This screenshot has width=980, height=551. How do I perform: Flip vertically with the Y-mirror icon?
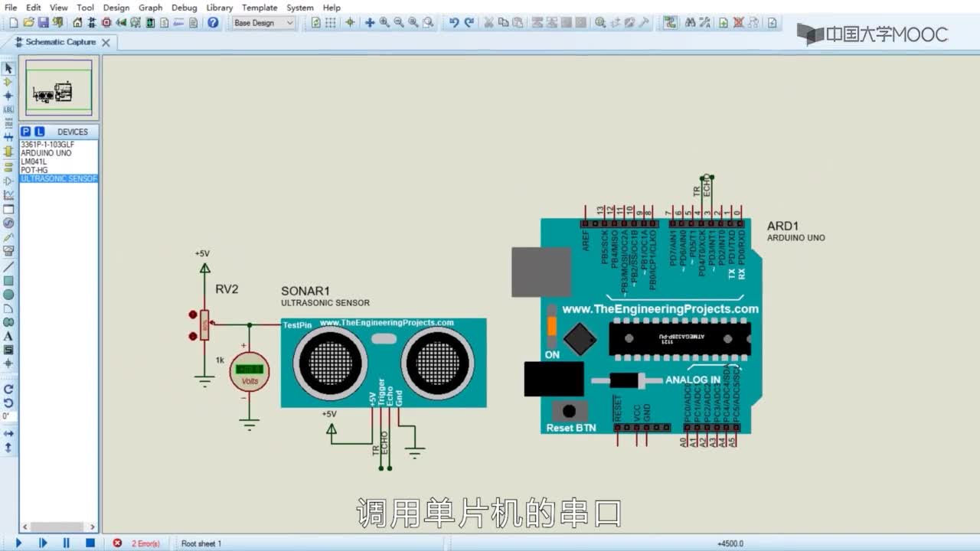tap(8, 447)
